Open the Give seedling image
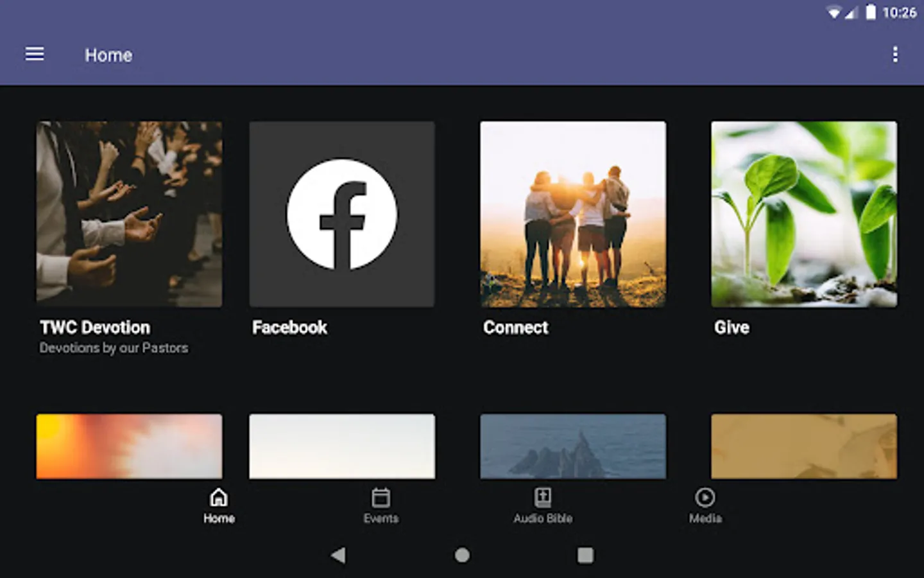The width and height of the screenshot is (924, 578). coord(804,215)
